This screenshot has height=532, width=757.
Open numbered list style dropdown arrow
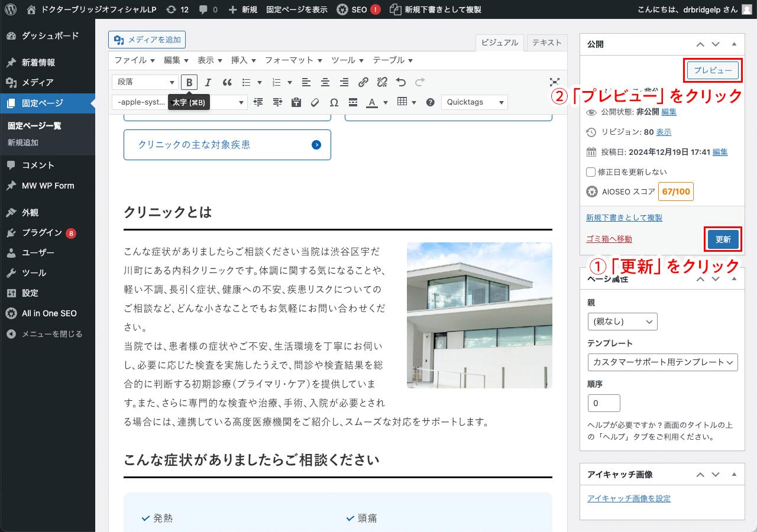click(x=289, y=82)
